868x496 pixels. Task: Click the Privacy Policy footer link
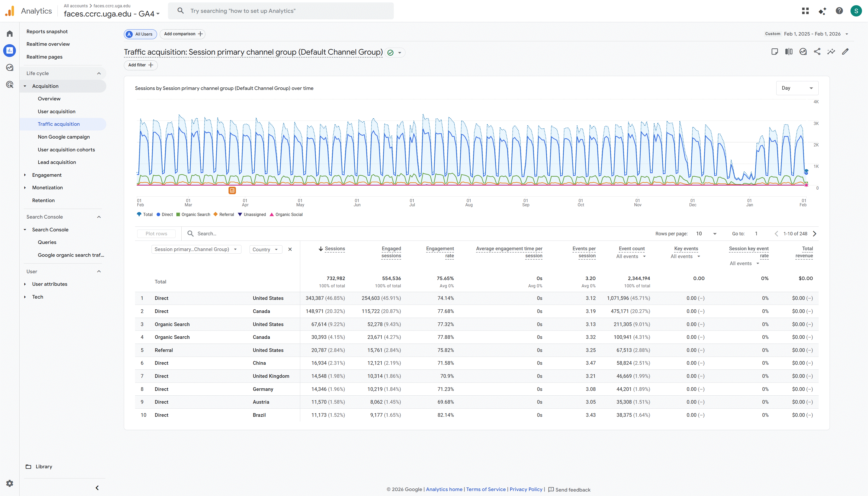point(525,489)
